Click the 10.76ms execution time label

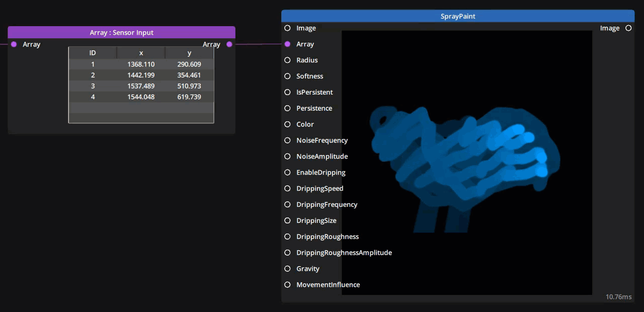coord(618,297)
